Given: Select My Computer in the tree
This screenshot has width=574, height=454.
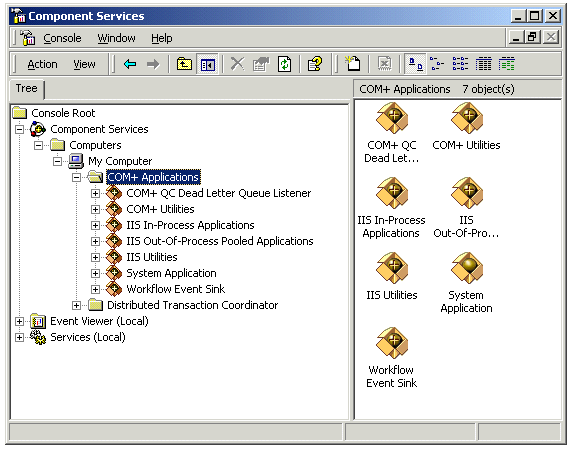Looking at the screenshot, I should pos(120,161).
